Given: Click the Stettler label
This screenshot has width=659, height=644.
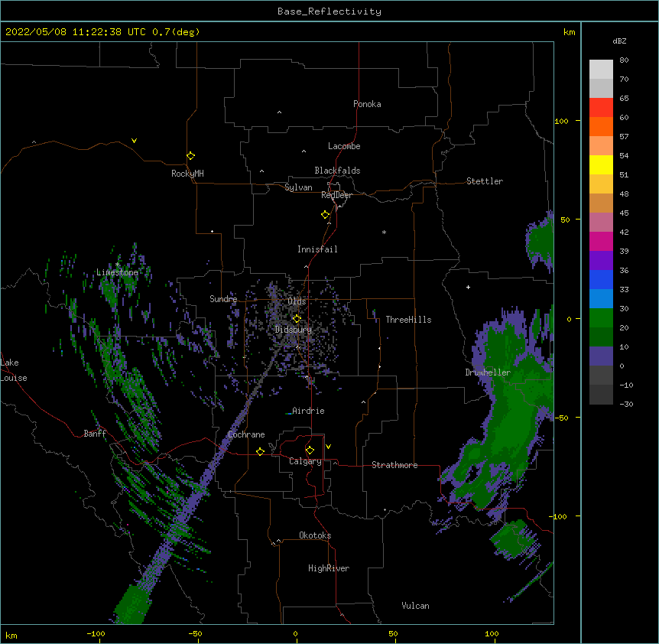Looking at the screenshot, I should (x=485, y=181).
